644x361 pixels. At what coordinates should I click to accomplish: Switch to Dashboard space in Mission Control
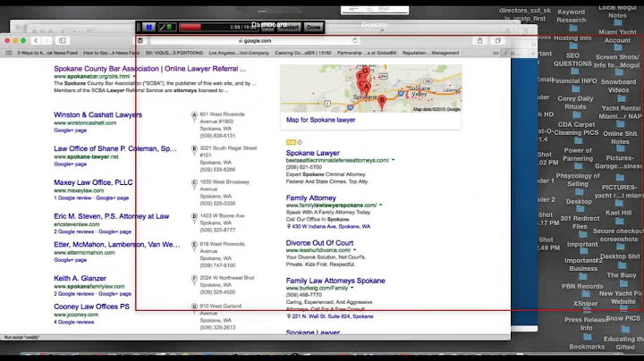point(269,25)
